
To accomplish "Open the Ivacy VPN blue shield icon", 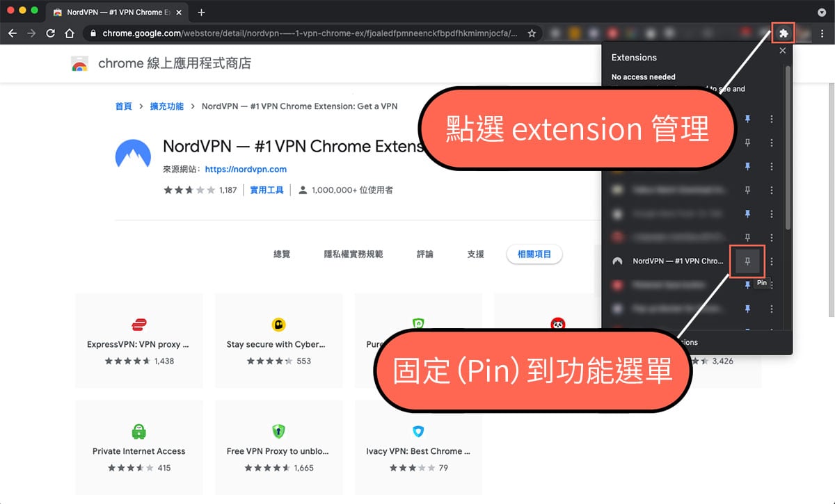I will (x=418, y=431).
